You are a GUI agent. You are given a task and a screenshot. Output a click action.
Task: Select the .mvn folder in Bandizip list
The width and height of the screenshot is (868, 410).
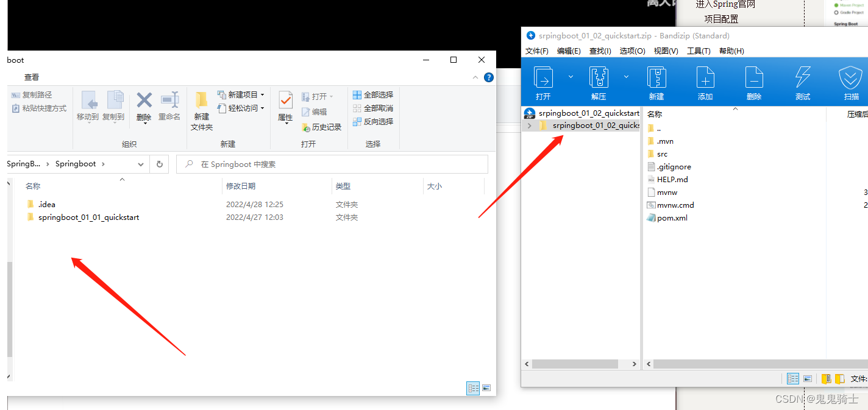point(660,141)
